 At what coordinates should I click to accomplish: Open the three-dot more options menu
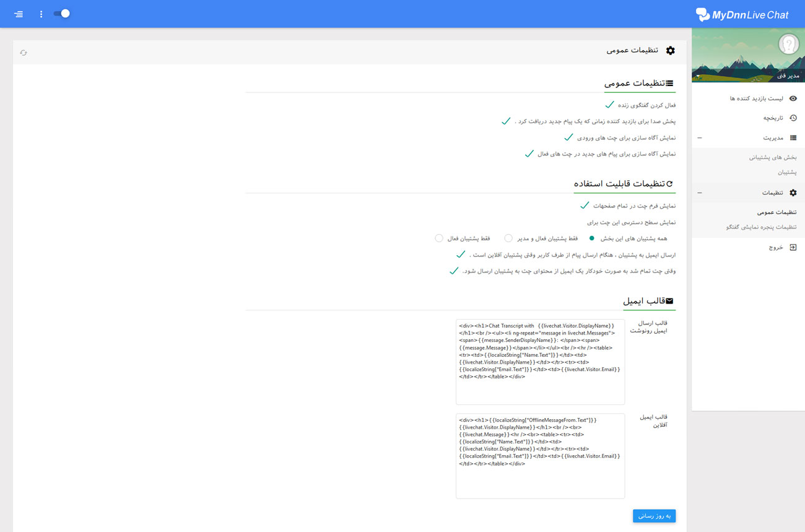point(41,14)
